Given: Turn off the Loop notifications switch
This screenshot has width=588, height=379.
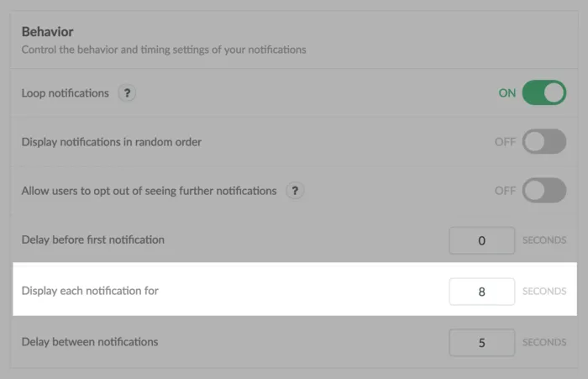Looking at the screenshot, I should point(544,92).
